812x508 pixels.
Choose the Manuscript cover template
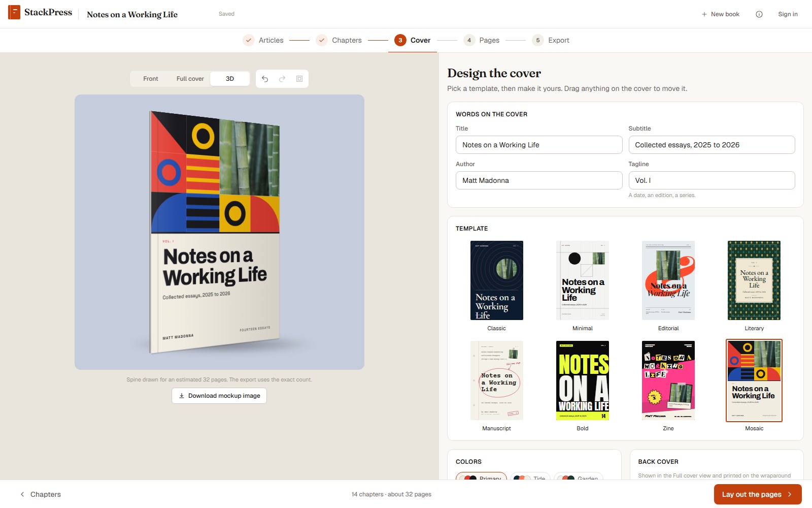(497, 380)
